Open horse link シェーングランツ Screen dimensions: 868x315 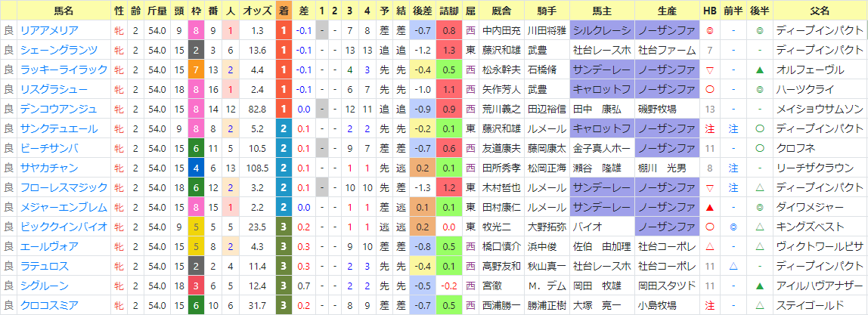[x=59, y=51]
